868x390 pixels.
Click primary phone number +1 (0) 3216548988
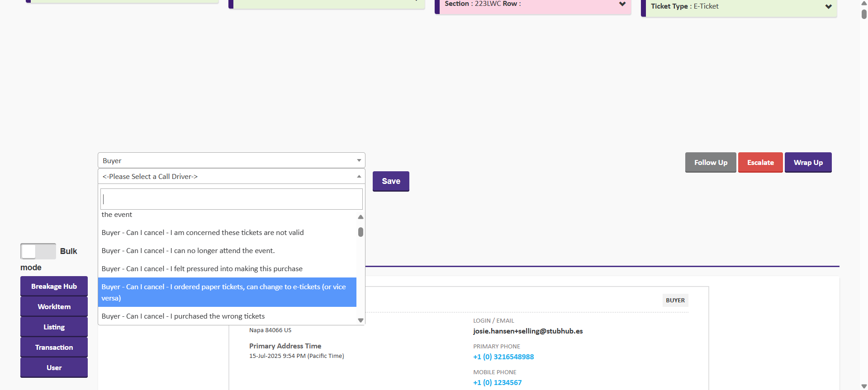503,357
